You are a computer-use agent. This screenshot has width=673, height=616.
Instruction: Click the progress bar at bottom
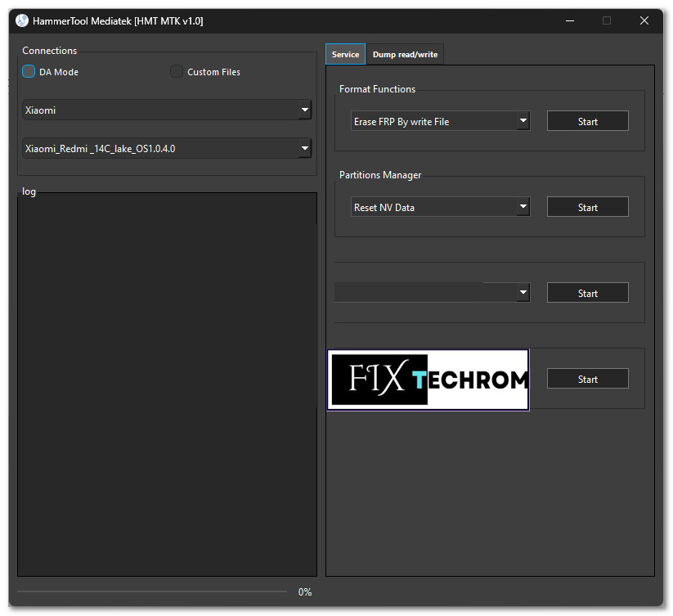coord(152,591)
